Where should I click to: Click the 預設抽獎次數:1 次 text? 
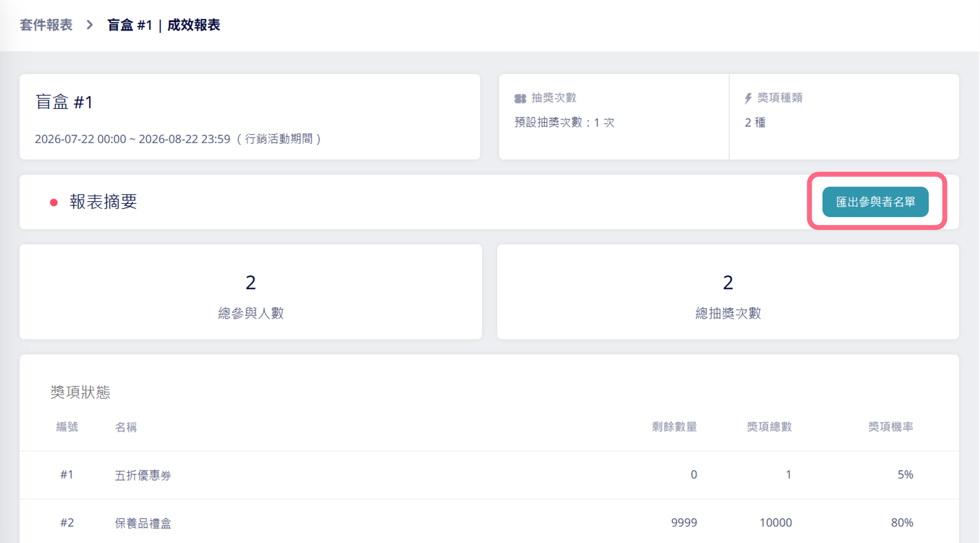[x=564, y=123]
